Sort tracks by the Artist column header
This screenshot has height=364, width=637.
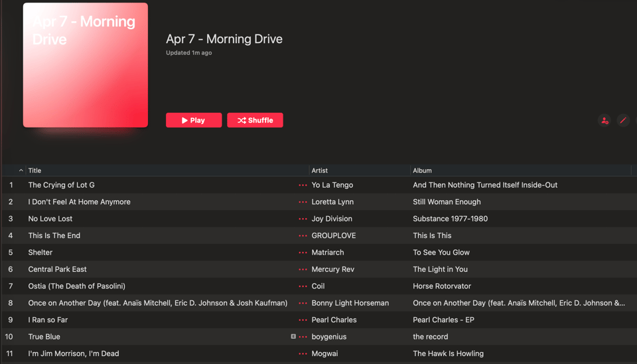320,170
